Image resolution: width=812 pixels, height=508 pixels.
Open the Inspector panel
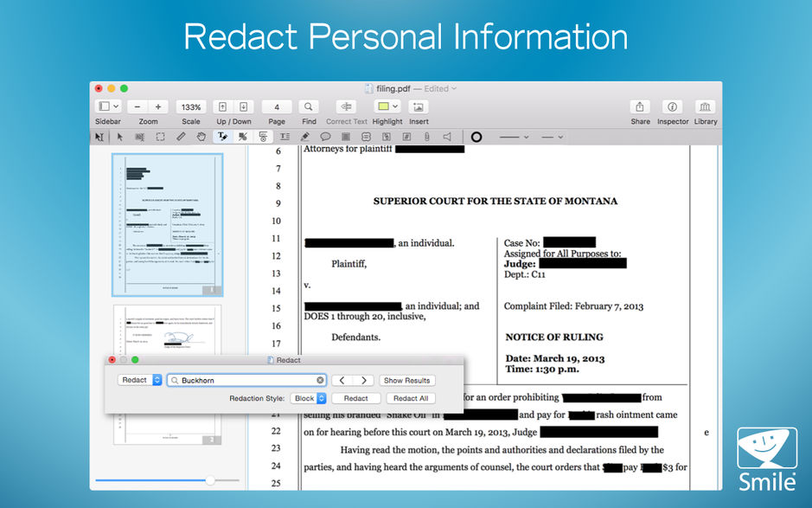(x=673, y=106)
